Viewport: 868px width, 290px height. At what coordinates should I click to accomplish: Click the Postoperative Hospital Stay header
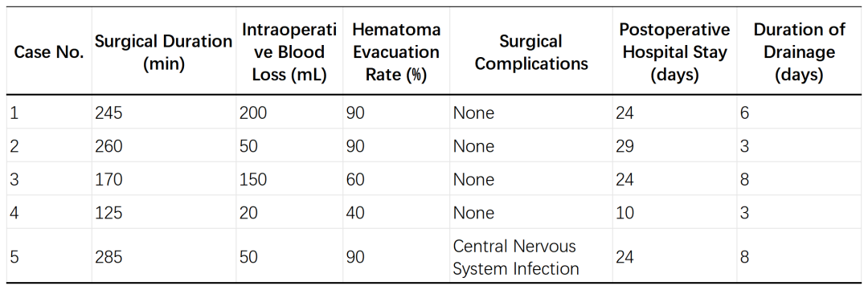pyautogui.click(x=674, y=52)
